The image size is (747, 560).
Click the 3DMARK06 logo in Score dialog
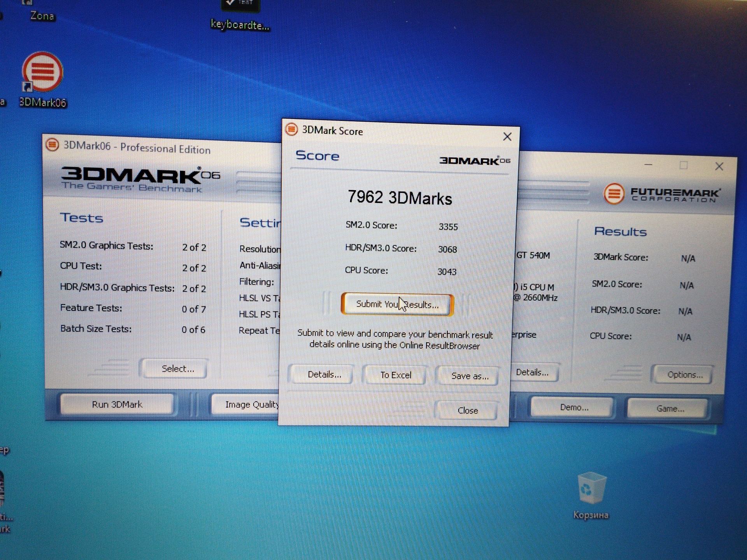(475, 161)
